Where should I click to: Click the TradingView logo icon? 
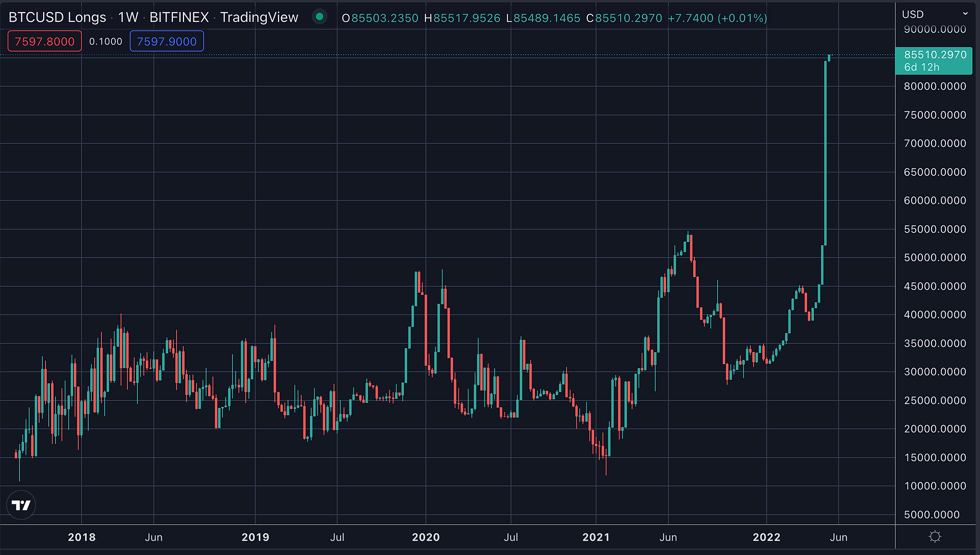coord(21,505)
